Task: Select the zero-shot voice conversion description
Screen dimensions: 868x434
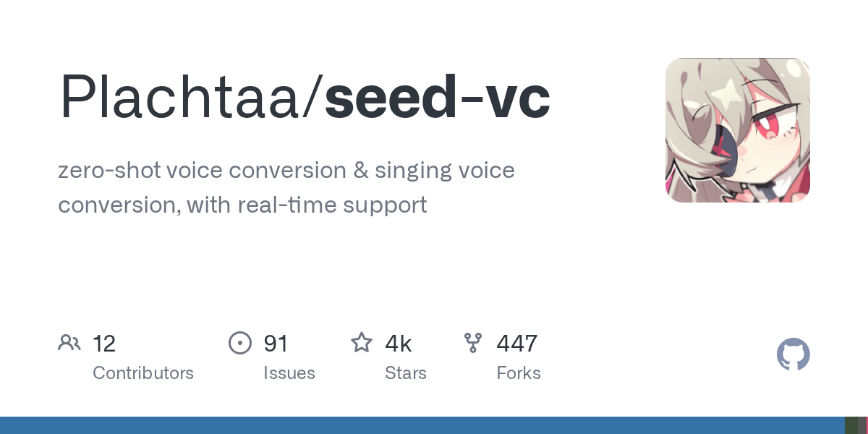Action: coord(286,188)
